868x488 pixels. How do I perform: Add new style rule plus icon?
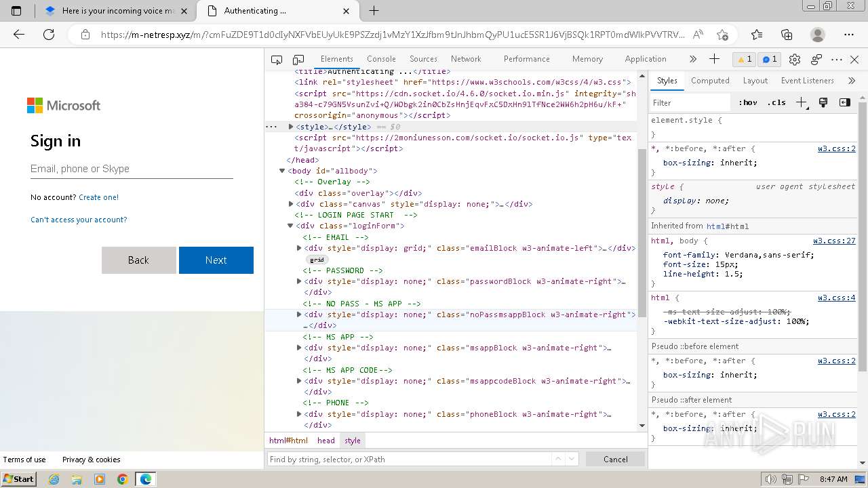coord(802,103)
